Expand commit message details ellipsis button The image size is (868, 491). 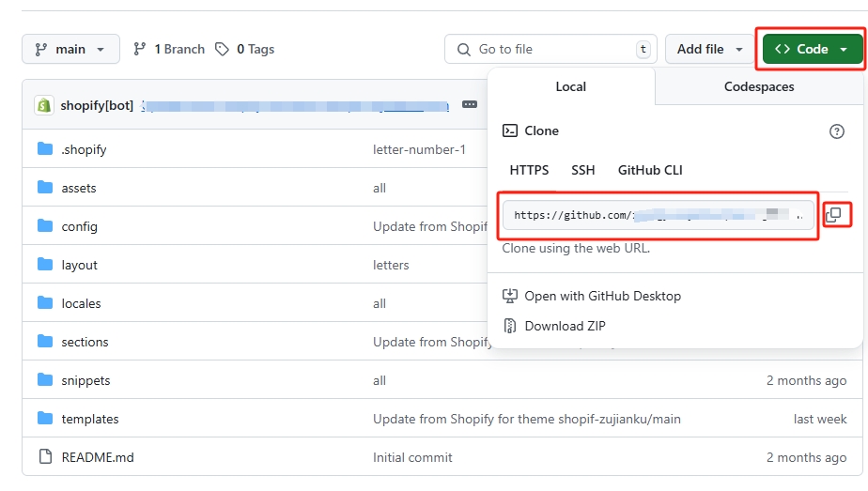click(470, 104)
